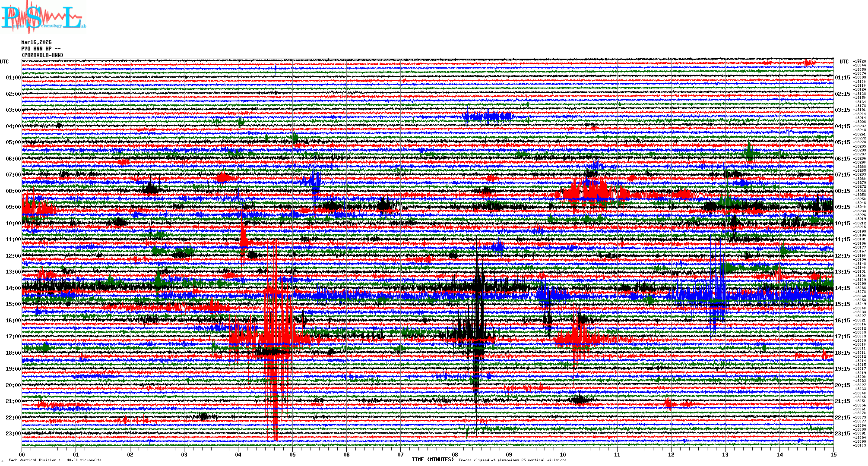This screenshot has width=868, height=466.
Task: Click the left UTC axis label
Action: pos(4,62)
